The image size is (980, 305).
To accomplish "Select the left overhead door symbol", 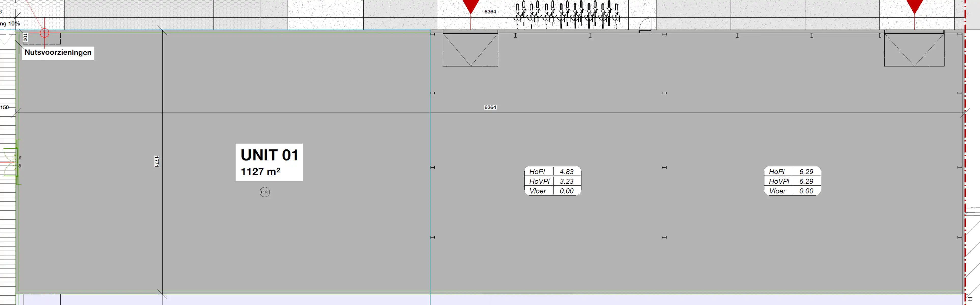I will (470, 50).
